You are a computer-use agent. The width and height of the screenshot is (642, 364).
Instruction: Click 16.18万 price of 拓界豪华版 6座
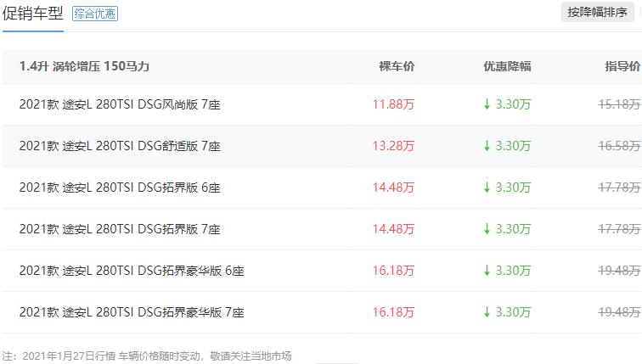pyautogui.click(x=393, y=271)
